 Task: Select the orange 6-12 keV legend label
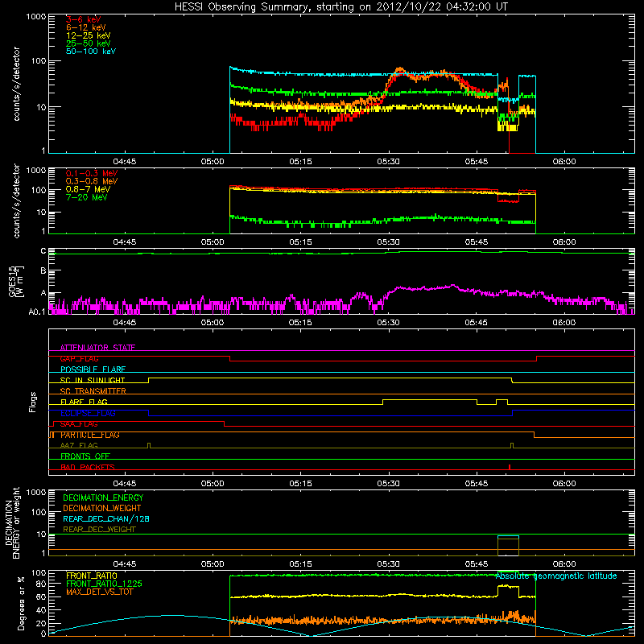[85, 27]
